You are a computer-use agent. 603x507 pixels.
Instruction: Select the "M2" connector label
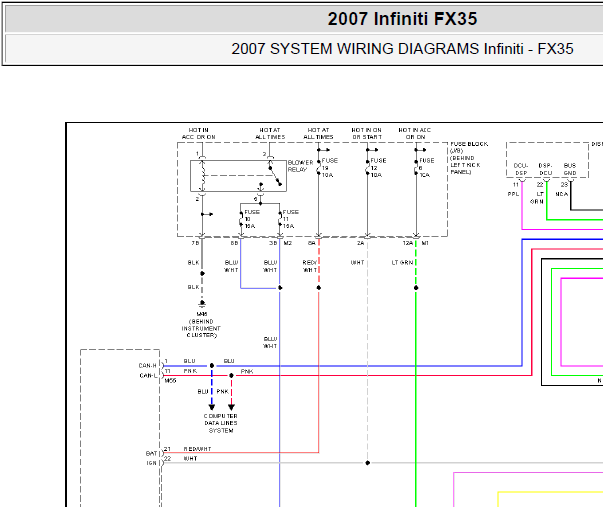288,243
